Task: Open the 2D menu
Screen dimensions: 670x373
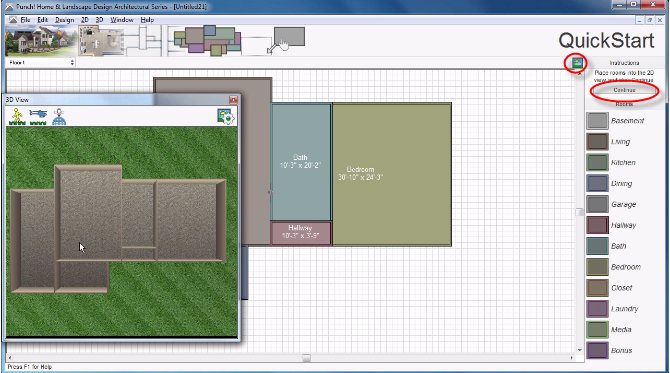Action: 85,20
